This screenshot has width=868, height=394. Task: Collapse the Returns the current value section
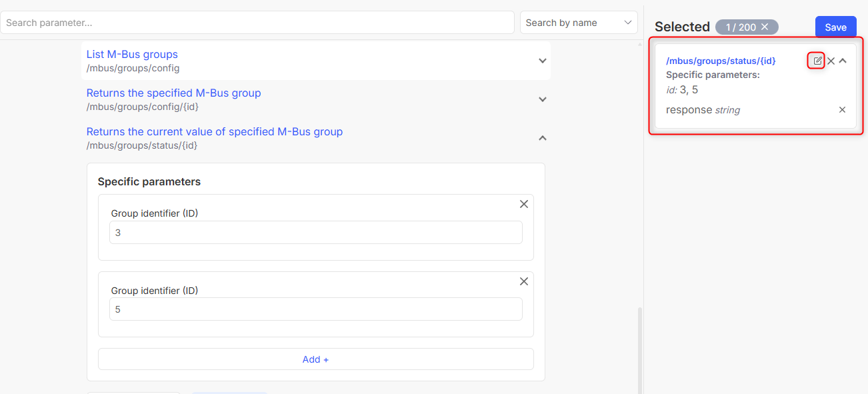tap(542, 138)
